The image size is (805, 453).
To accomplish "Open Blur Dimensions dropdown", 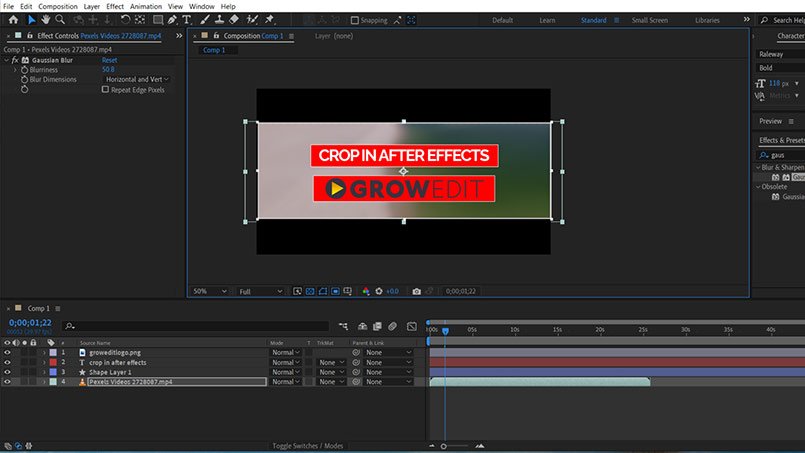I will tap(137, 79).
